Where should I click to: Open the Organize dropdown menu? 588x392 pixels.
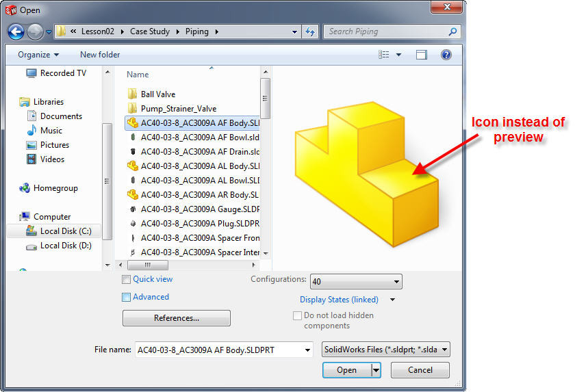[x=38, y=55]
